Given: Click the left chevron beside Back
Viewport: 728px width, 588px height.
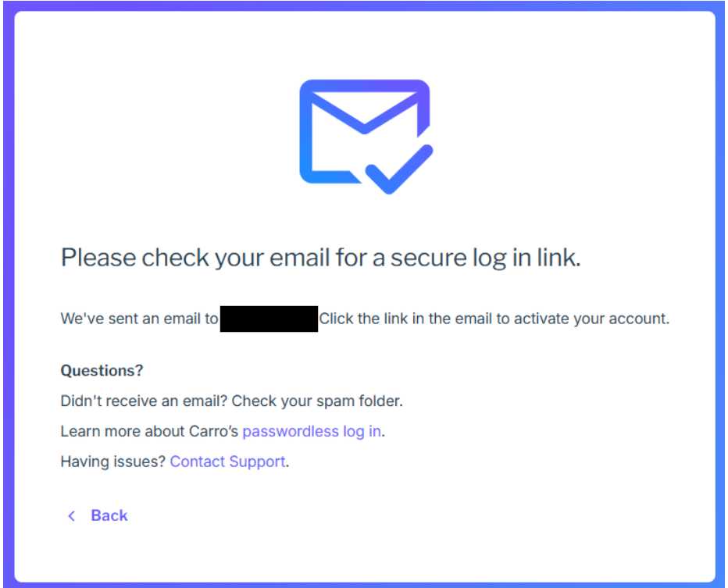Looking at the screenshot, I should pos(72,515).
